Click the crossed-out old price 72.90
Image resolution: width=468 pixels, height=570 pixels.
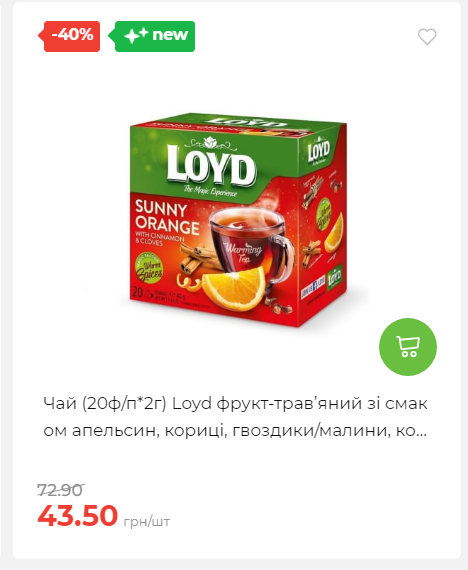(61, 490)
